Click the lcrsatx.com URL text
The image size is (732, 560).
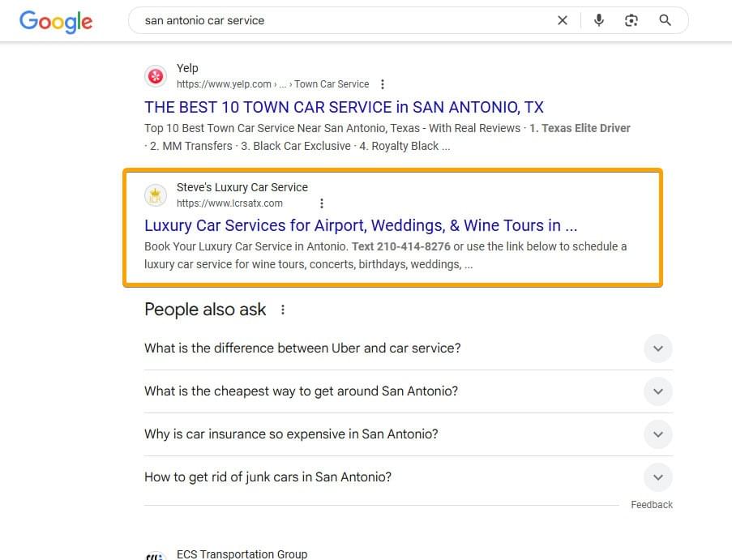[x=229, y=203]
